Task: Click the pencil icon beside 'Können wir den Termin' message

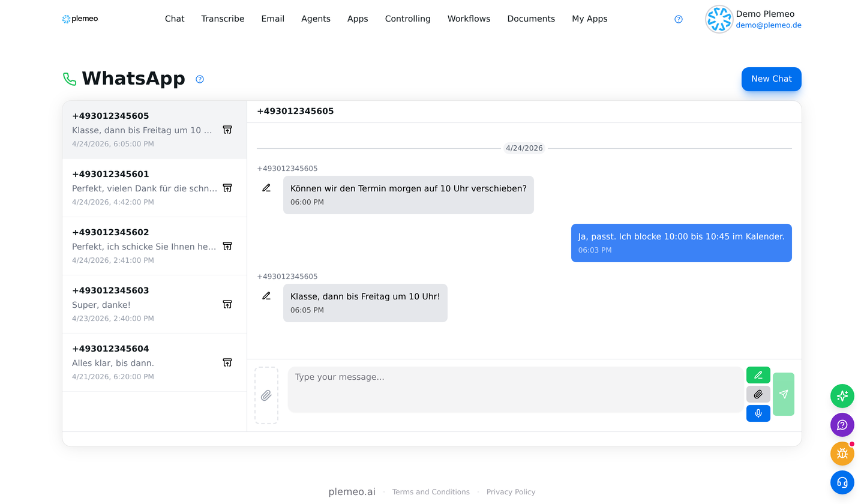Action: pos(266,188)
